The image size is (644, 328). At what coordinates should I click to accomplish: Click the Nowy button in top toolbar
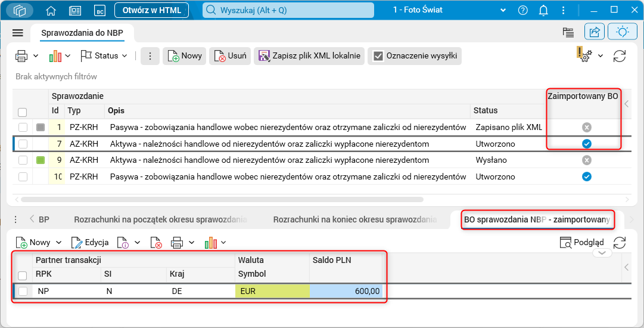(185, 56)
